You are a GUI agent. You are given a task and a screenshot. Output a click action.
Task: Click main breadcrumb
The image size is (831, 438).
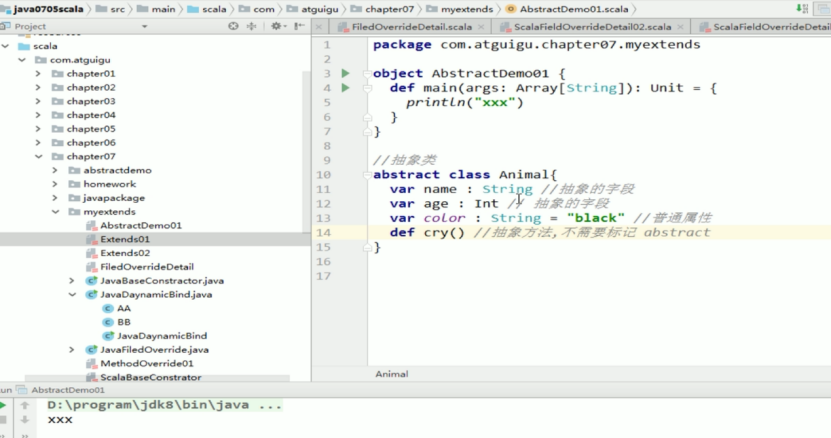[x=163, y=9]
